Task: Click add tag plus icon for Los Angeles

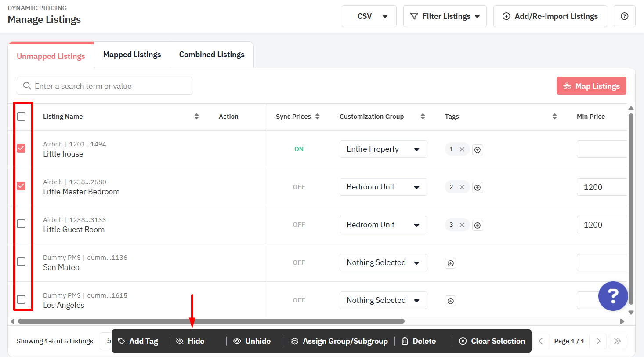Action: 450,301
